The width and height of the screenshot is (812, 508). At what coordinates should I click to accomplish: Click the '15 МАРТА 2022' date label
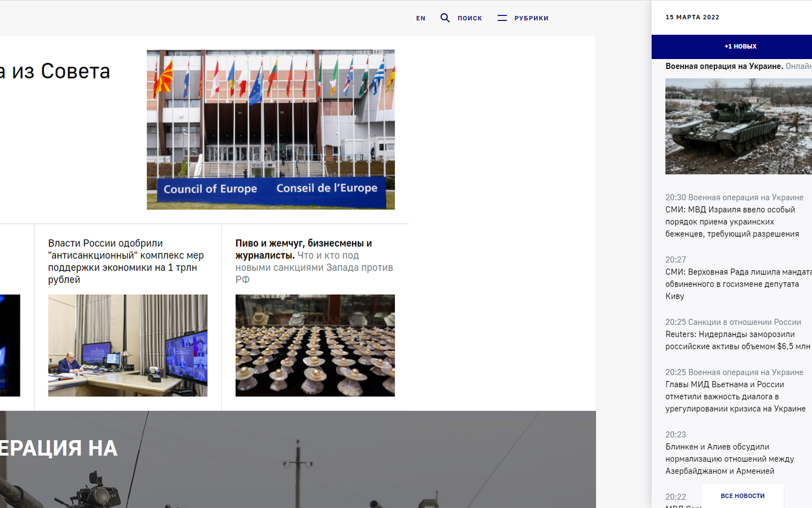(692, 17)
